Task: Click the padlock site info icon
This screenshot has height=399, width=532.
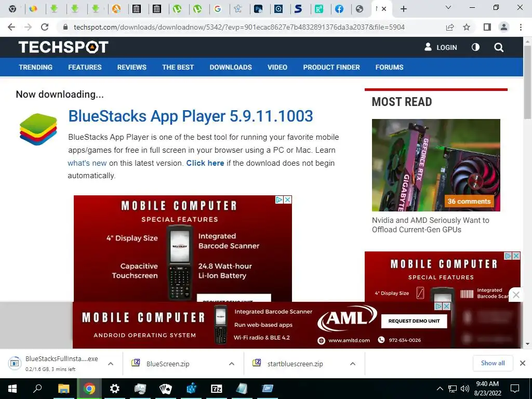Action: pos(65,27)
